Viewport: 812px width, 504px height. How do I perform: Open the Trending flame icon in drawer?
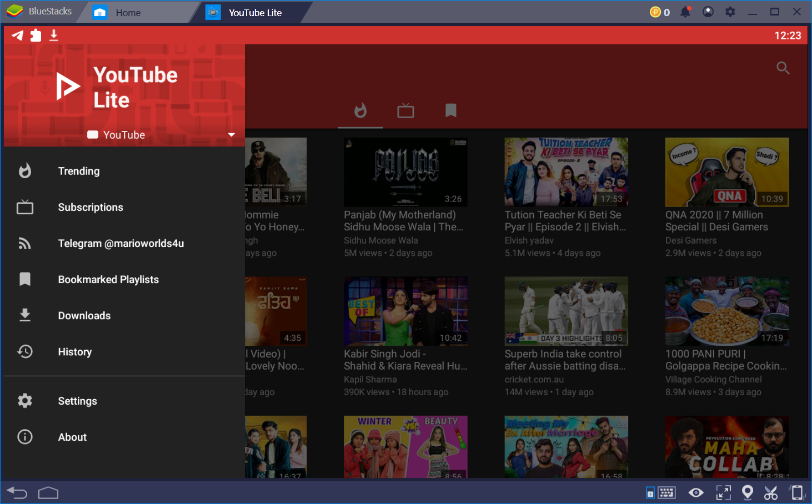25,170
